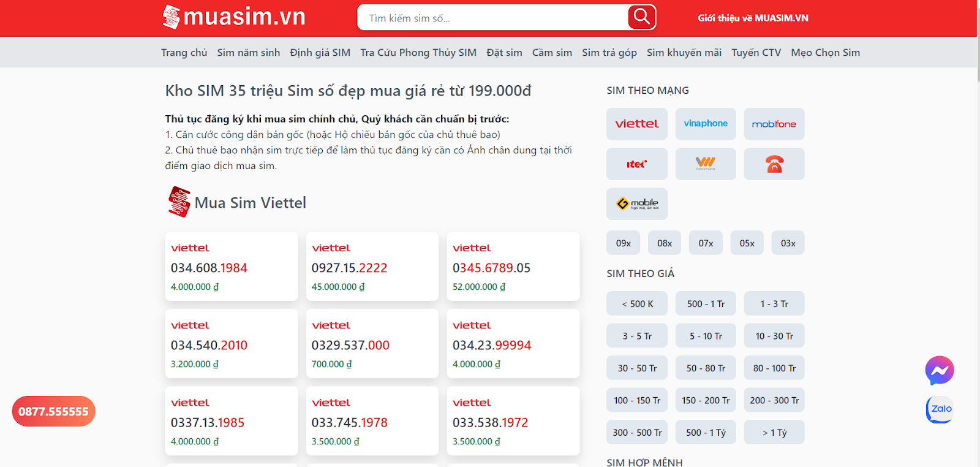This screenshot has height=467, width=980.
Task: Select the iTel network logo
Action: pos(637,164)
